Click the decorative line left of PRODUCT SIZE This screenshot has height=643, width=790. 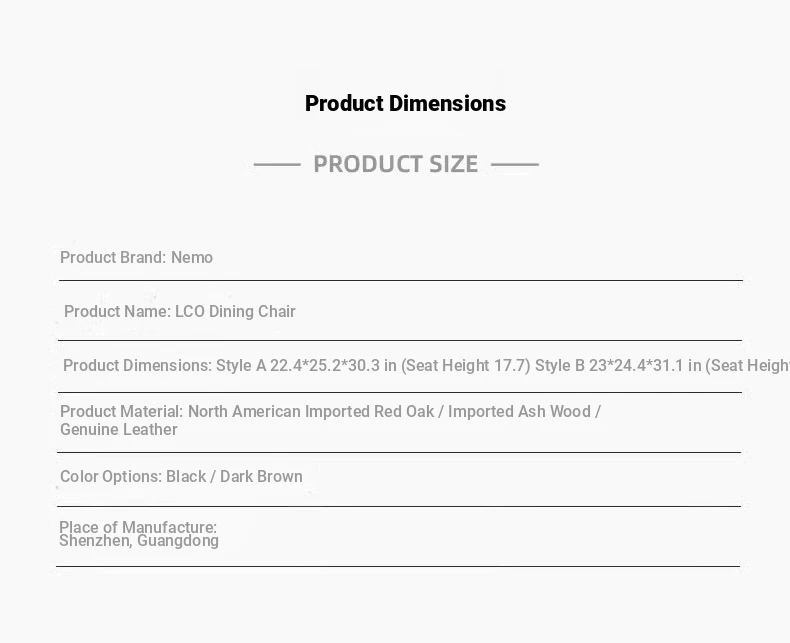(x=277, y=164)
